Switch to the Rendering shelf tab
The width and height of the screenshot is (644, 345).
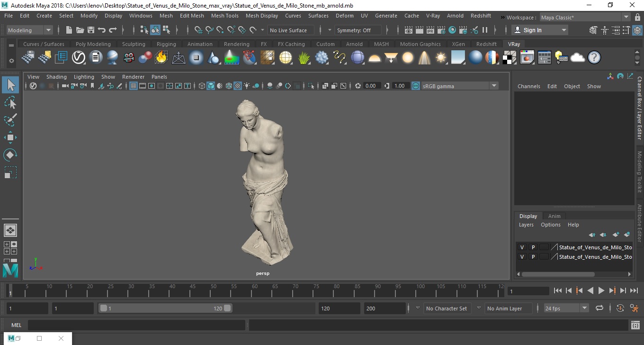pyautogui.click(x=236, y=44)
